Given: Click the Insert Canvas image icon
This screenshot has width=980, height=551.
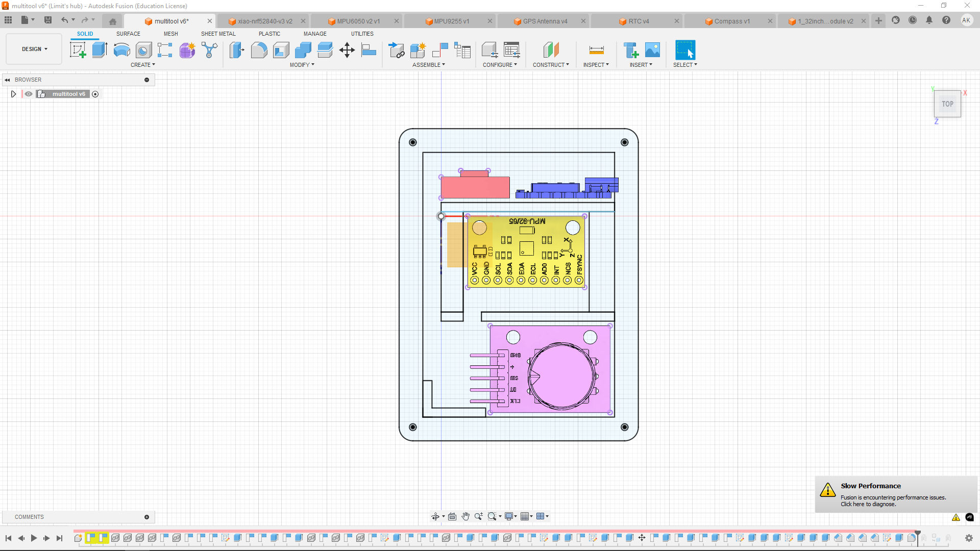Looking at the screenshot, I should pos(652,50).
